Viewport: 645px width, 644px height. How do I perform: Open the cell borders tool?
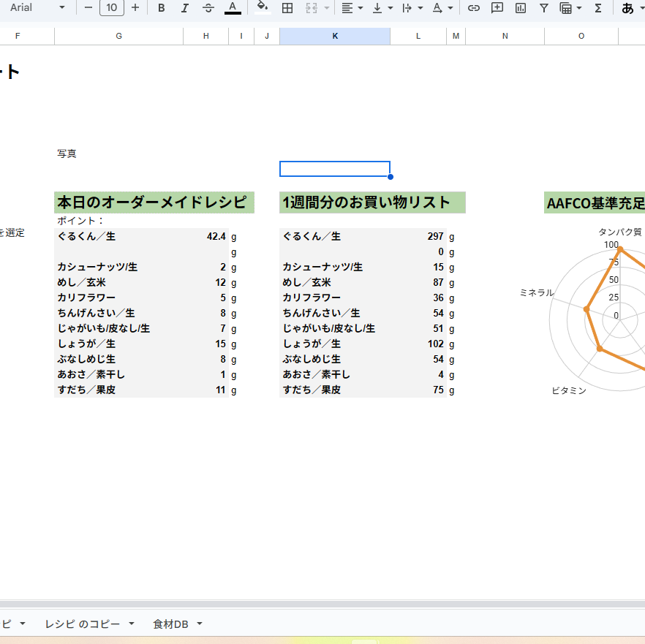click(x=287, y=8)
